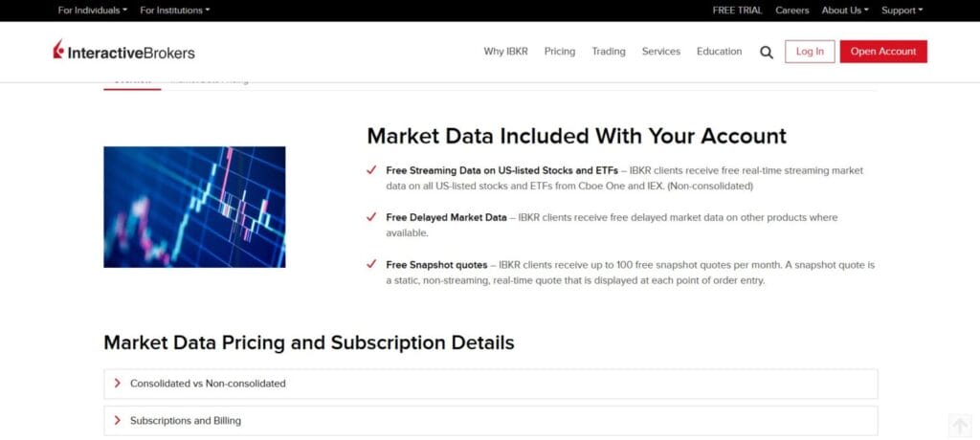Open the About Us dropdown menu
The image size is (980, 440).
(845, 11)
